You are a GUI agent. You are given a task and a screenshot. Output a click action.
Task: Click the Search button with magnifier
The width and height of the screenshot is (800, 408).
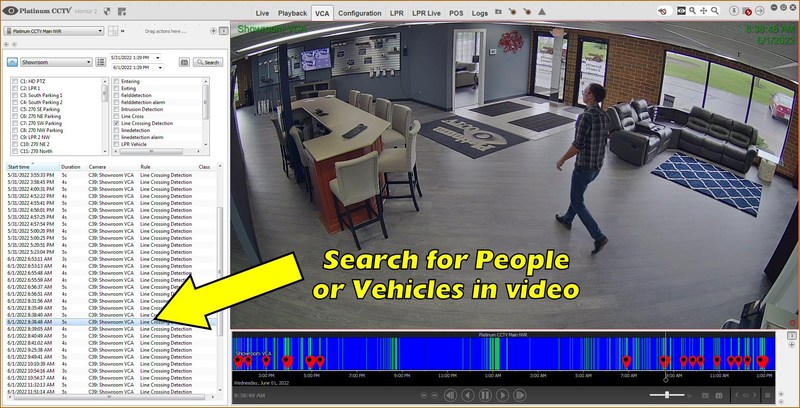coord(206,62)
